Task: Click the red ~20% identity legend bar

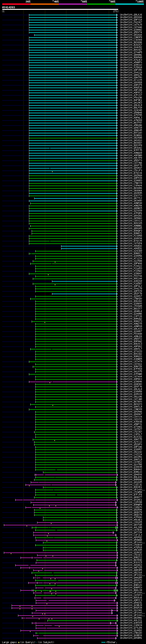Action: tap(16, 4)
